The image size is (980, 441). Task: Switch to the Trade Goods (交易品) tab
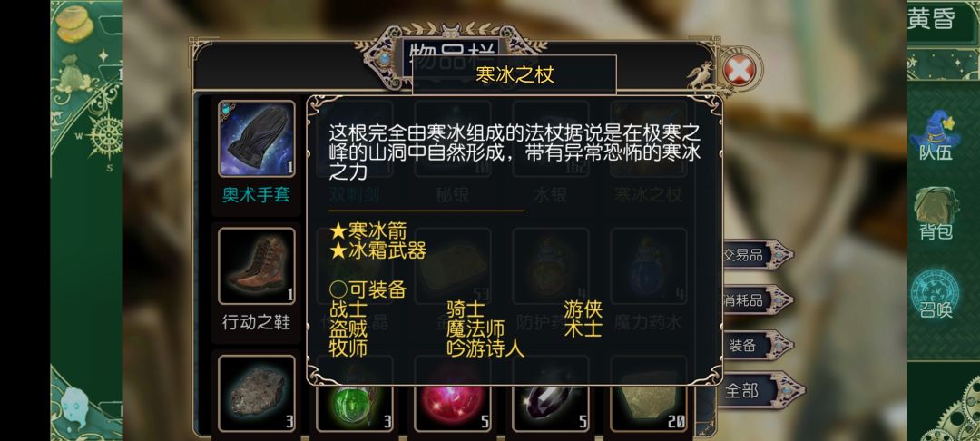tap(754, 255)
